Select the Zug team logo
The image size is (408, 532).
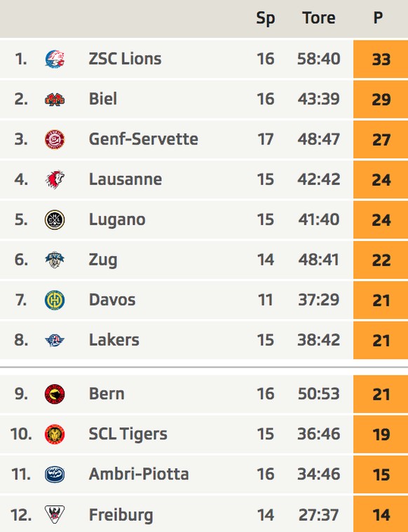coord(55,260)
